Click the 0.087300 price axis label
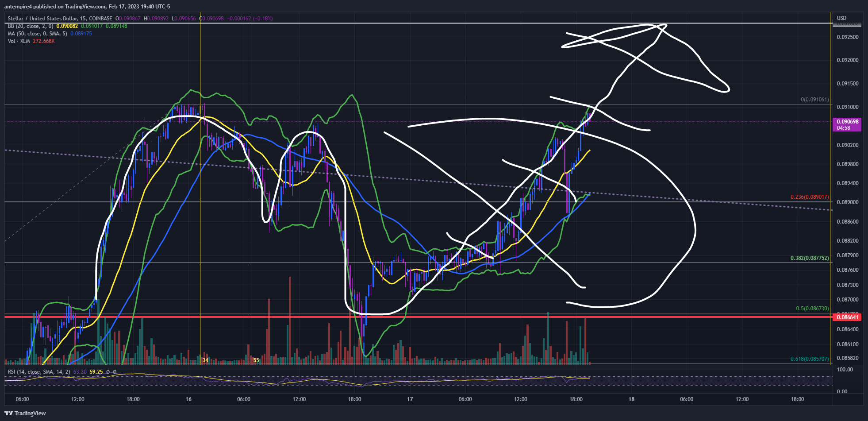This screenshot has width=868, height=421. point(848,285)
